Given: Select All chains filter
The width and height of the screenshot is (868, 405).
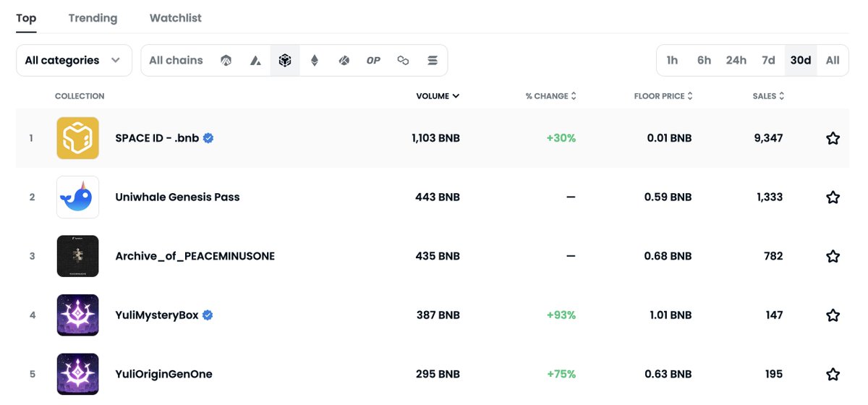Looking at the screenshot, I should 176,61.
